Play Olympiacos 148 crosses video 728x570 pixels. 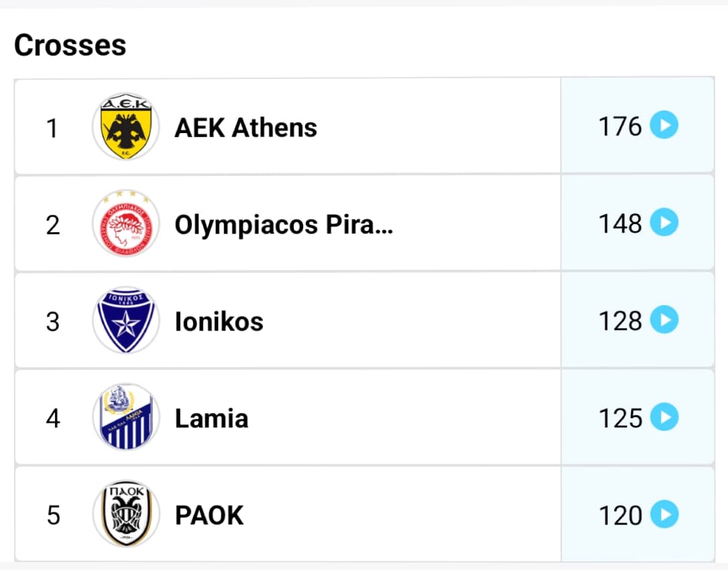click(x=664, y=222)
